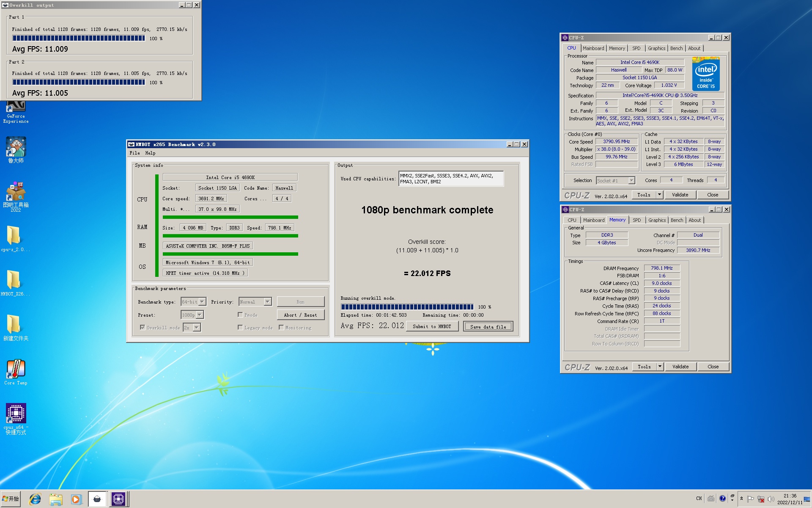This screenshot has height=508, width=812.
Task: Click the Used CPU capabilities text box
Action: (451, 179)
